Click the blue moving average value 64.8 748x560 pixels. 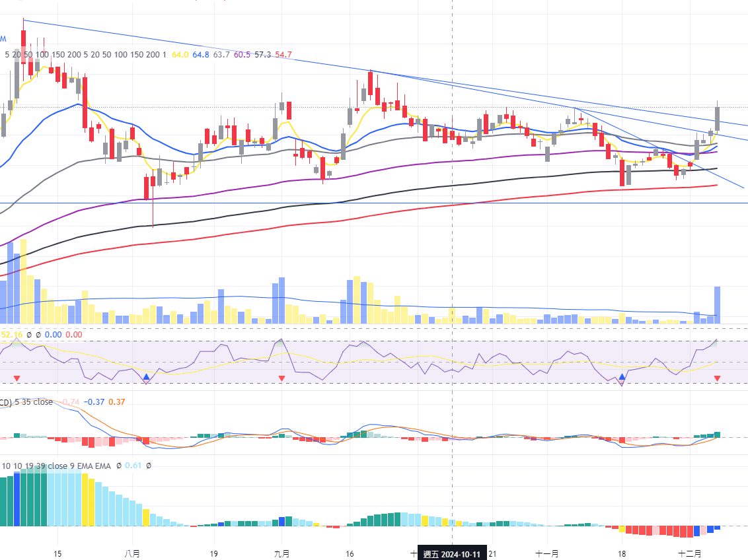pyautogui.click(x=200, y=55)
